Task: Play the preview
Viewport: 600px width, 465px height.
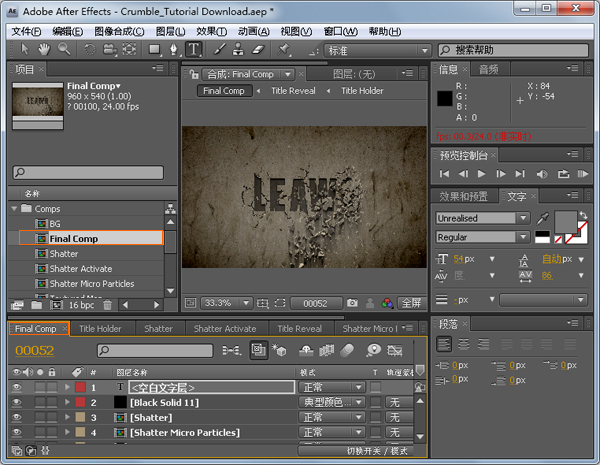Action: [x=482, y=174]
